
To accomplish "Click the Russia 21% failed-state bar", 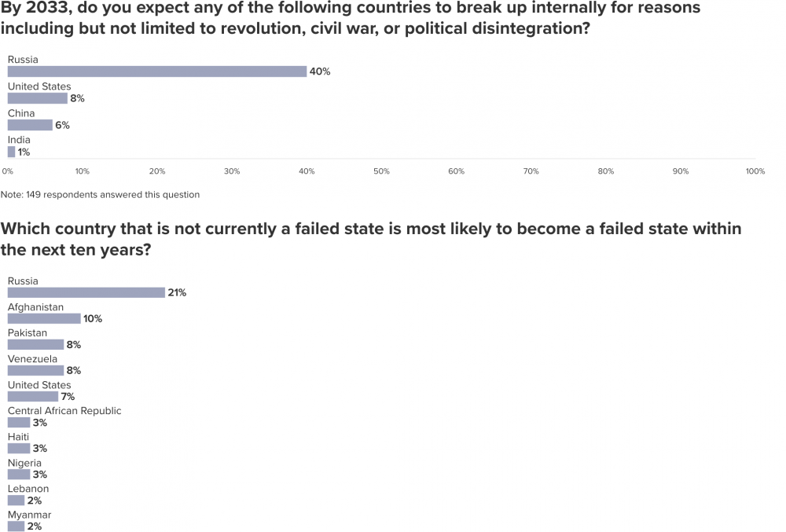I will pyautogui.click(x=86, y=292).
